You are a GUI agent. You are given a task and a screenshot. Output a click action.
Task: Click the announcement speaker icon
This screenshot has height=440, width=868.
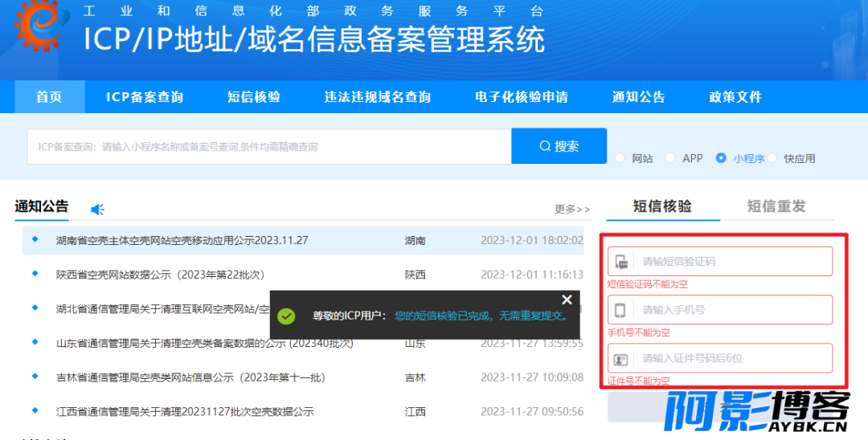tap(97, 210)
